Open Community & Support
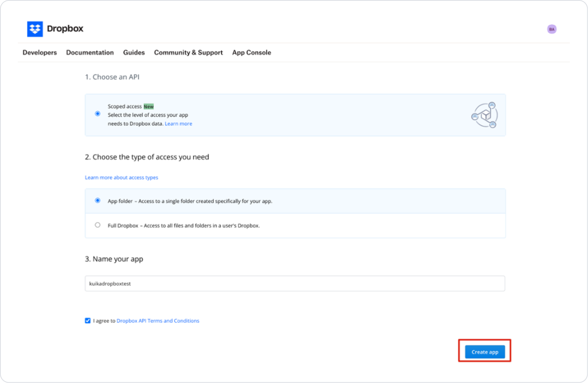 pos(188,53)
